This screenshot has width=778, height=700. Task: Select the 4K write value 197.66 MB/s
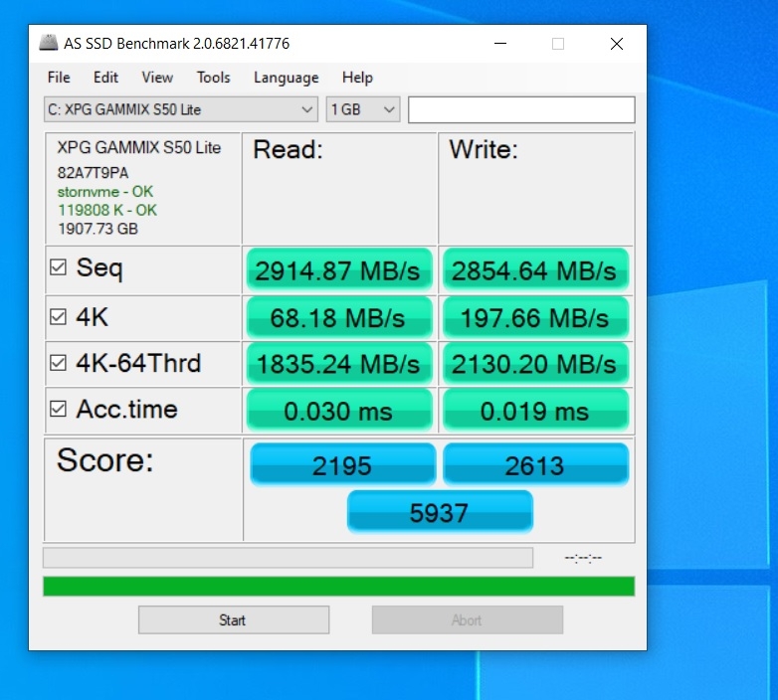[x=535, y=317]
